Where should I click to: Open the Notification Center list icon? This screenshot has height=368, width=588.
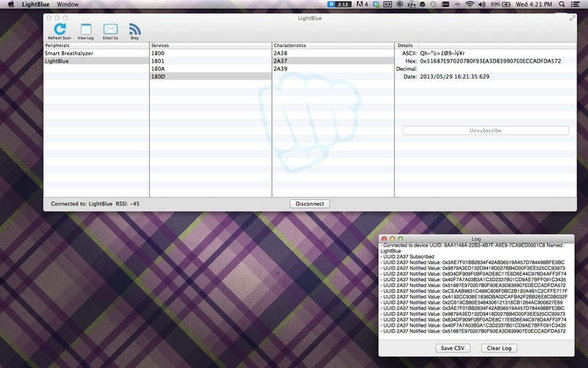click(577, 4)
